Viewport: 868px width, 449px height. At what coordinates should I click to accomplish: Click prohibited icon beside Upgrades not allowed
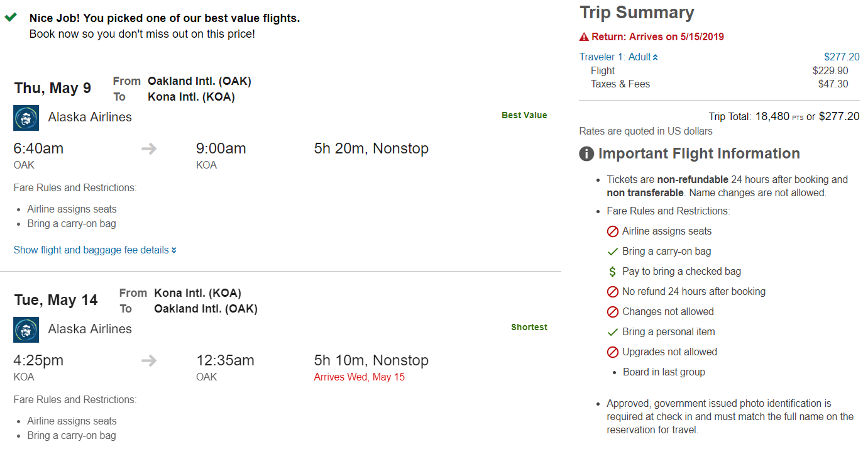[x=613, y=352]
